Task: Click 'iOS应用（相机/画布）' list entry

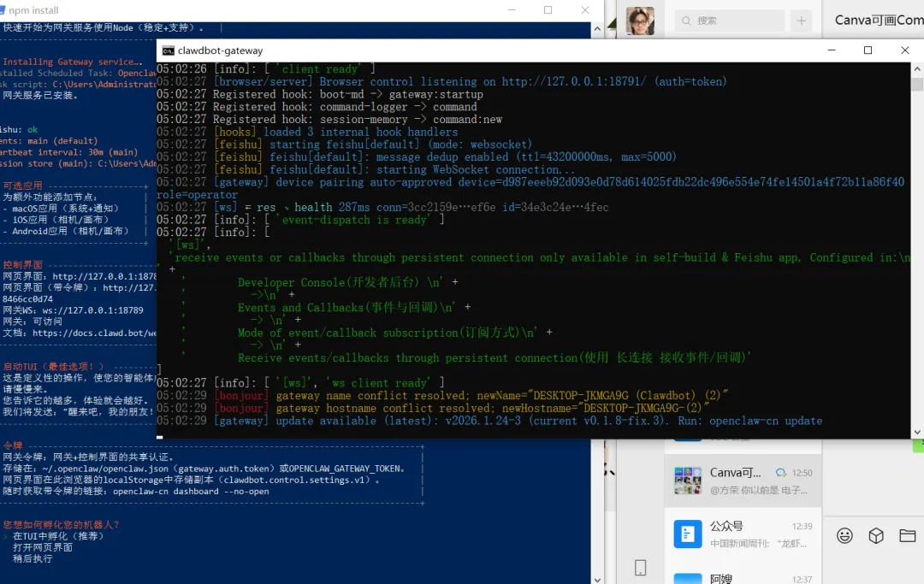Action: [61, 220]
